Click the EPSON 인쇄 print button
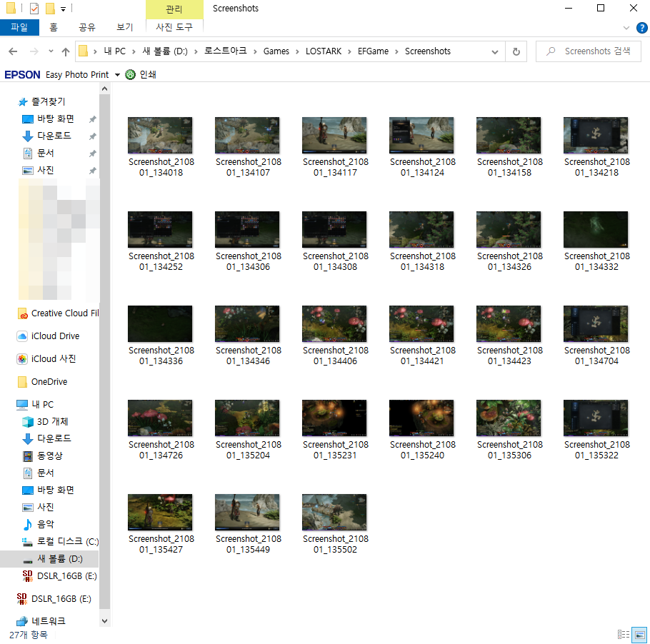Screen dimensions: 650x644 point(141,74)
